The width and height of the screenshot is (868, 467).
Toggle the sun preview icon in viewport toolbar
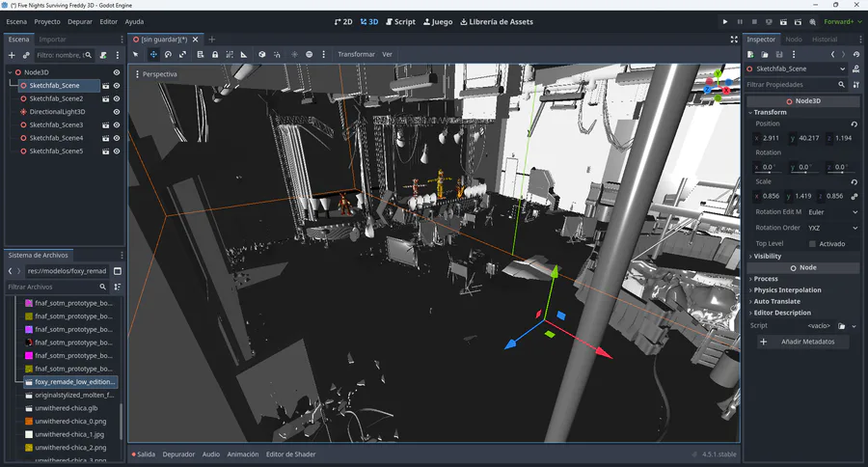(x=294, y=54)
